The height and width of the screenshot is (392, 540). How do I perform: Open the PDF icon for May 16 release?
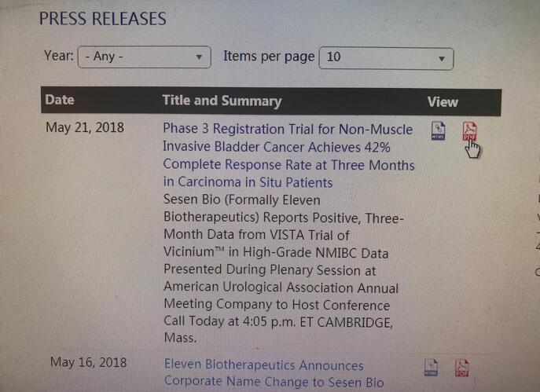click(x=461, y=368)
